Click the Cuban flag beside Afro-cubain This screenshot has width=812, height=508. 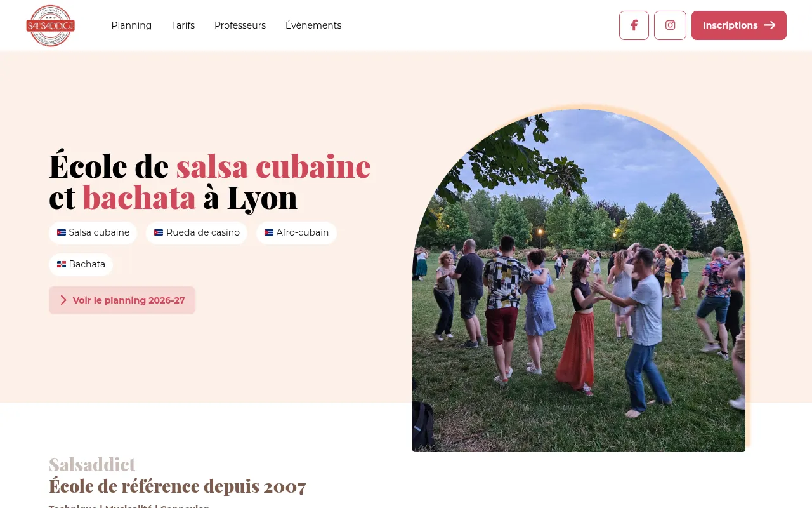269,232
